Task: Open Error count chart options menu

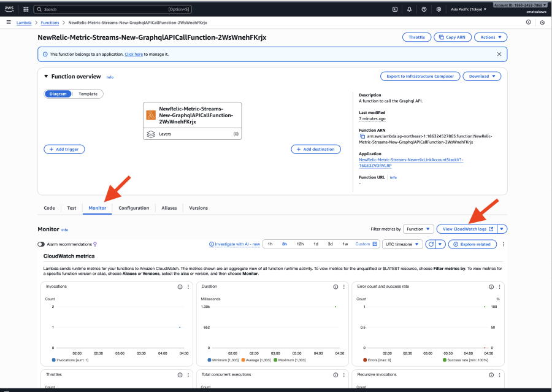Action: 499,286
